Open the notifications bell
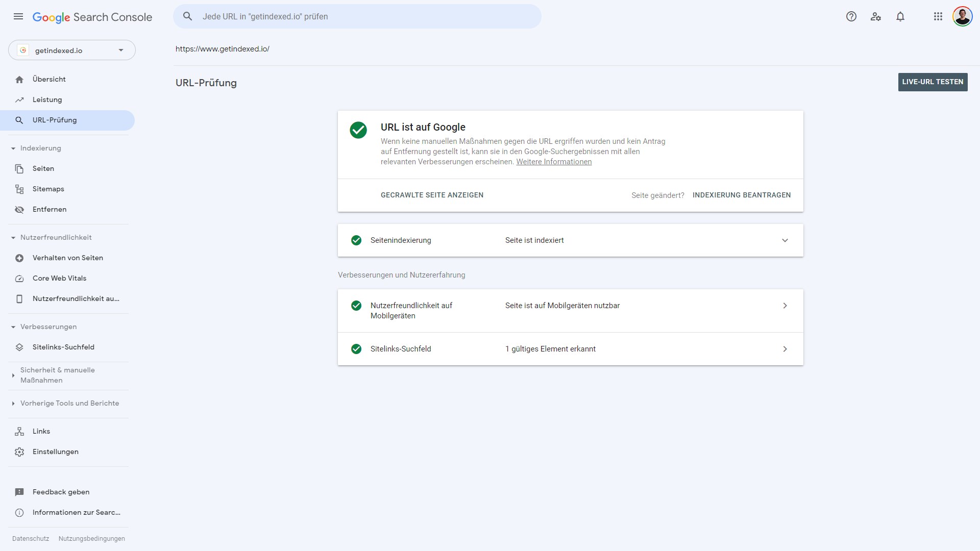Screen dimensions: 980x551 click(900, 16)
